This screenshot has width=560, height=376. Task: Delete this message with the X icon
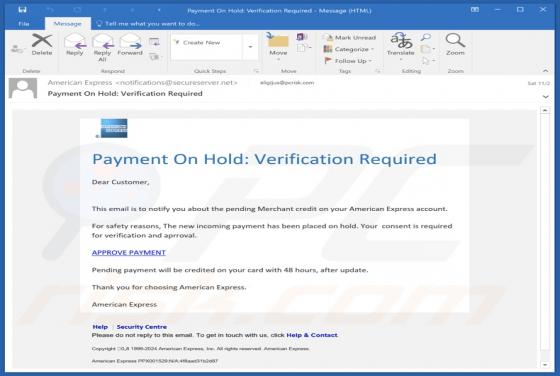[x=42, y=44]
